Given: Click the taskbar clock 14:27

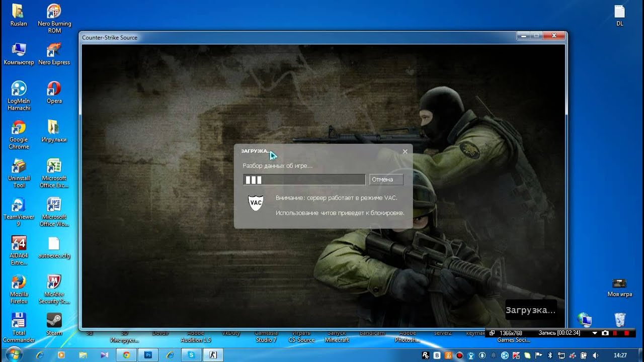Looking at the screenshot, I should click(620, 355).
